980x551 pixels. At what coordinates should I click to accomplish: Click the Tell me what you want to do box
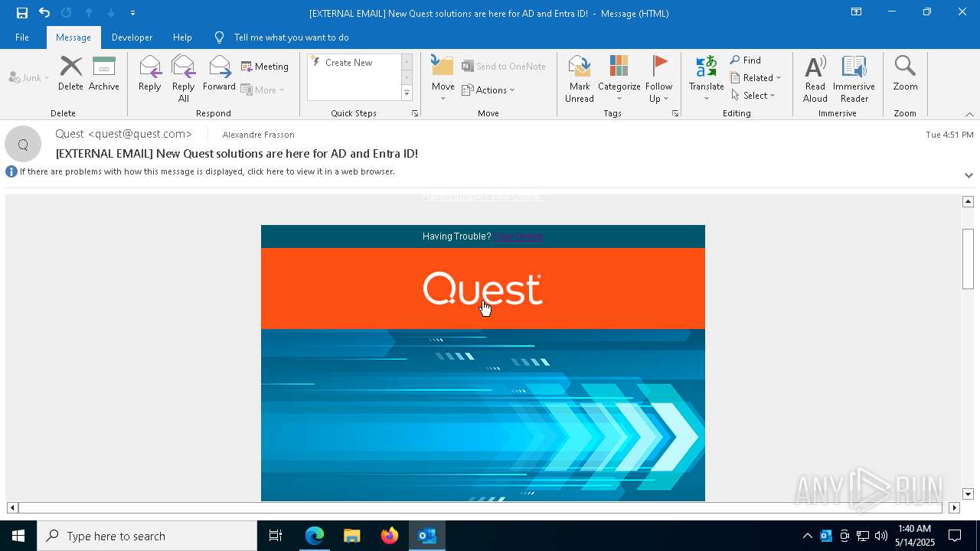tap(291, 37)
